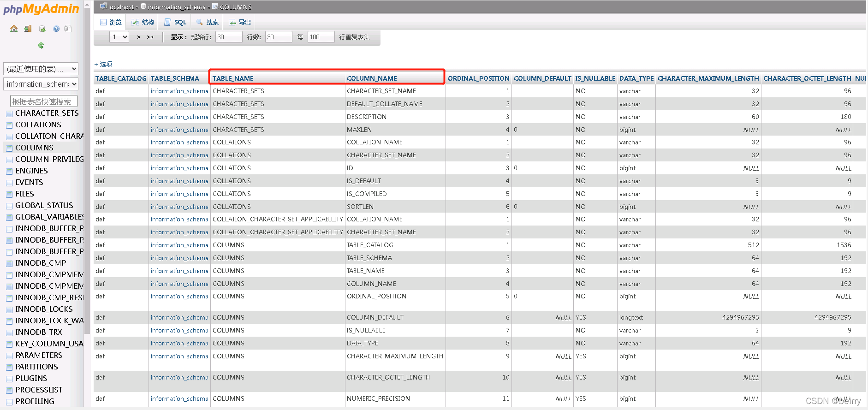Click information_schema link in MAXLEN row
This screenshot has width=868, height=410.
pos(179,130)
